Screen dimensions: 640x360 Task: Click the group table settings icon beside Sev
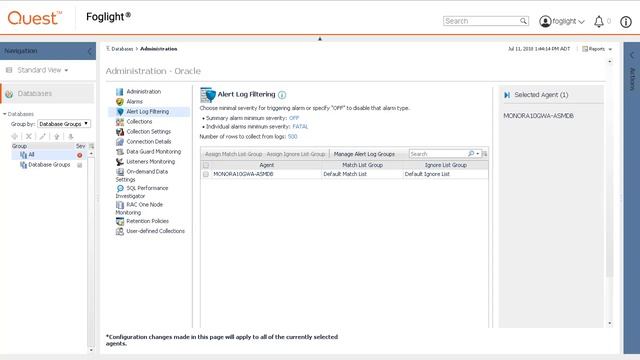tap(91, 146)
